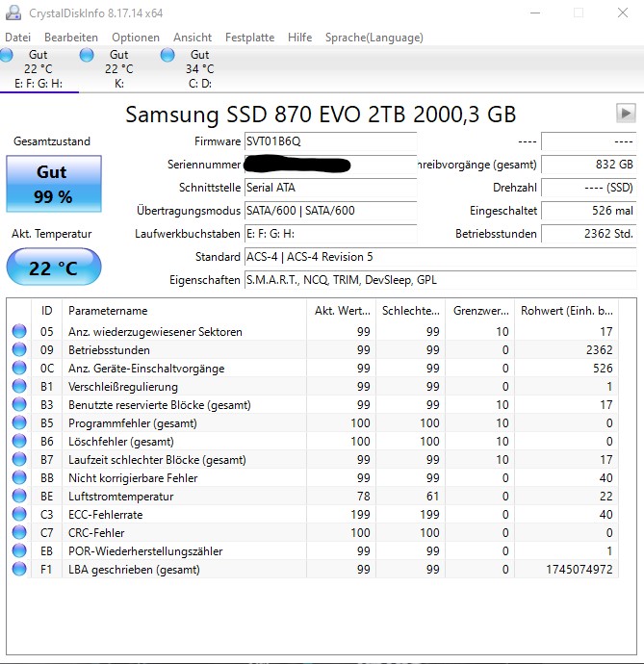Viewport: 644px width, 664px height.
Task: Open the Datei menu
Action: 17,38
